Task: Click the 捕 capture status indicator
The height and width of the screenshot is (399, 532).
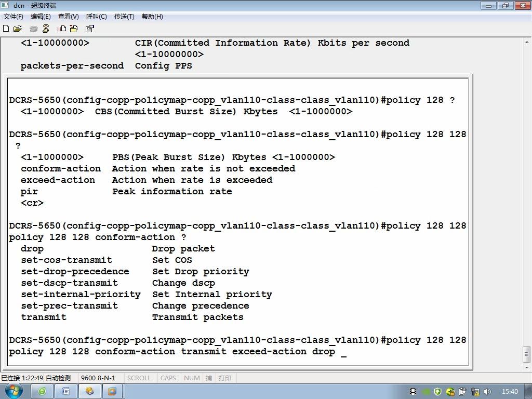Action: [x=209, y=378]
